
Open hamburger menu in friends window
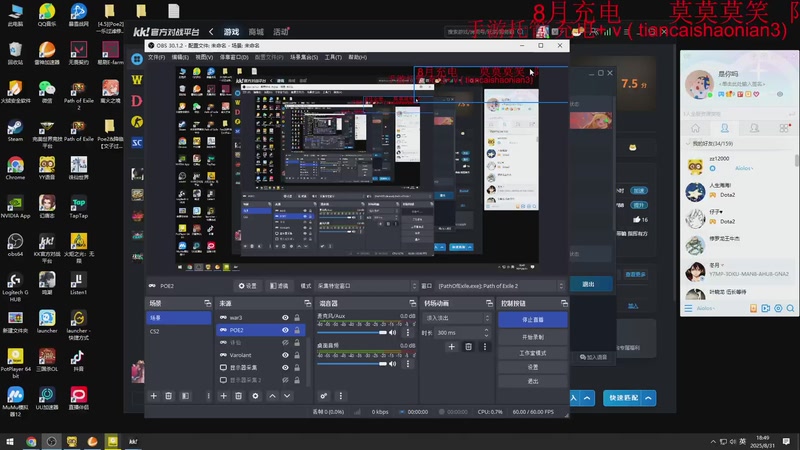pos(688,308)
